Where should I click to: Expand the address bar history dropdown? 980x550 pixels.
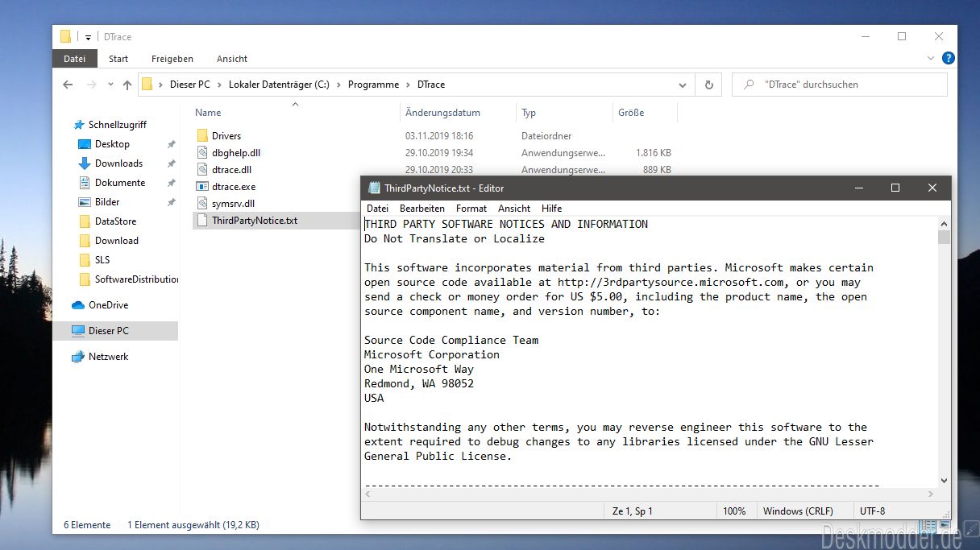click(x=683, y=85)
